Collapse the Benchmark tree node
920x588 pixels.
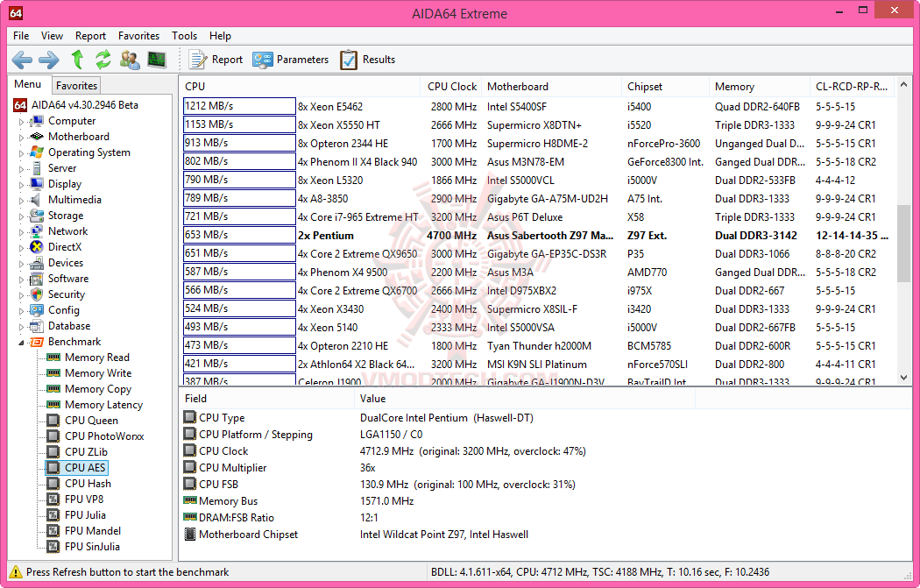point(21,342)
